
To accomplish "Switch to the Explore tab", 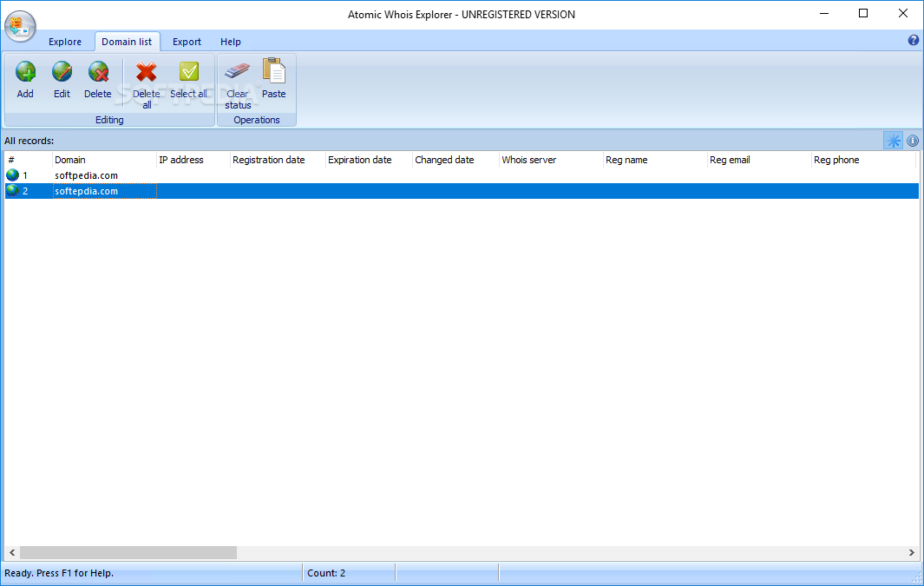I will pyautogui.click(x=65, y=42).
